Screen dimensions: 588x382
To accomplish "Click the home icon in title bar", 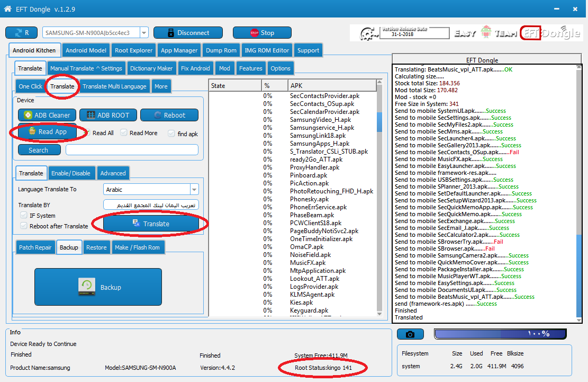I will (x=7, y=8).
